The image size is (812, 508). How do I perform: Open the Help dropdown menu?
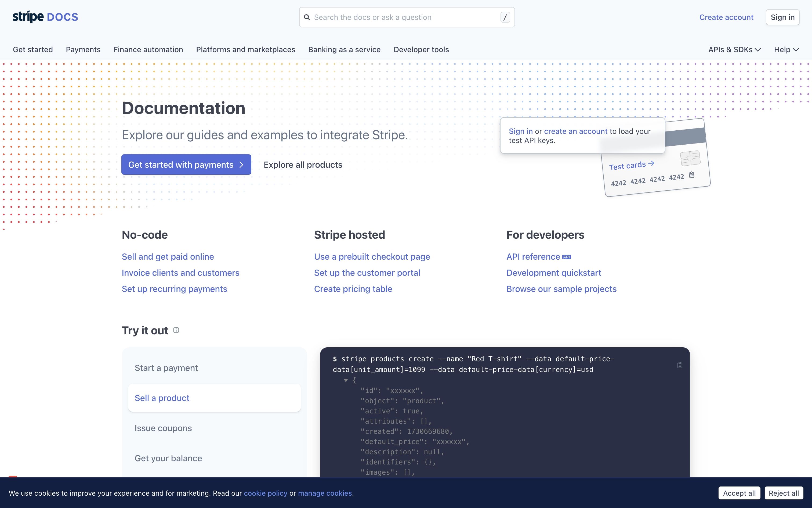pos(786,49)
